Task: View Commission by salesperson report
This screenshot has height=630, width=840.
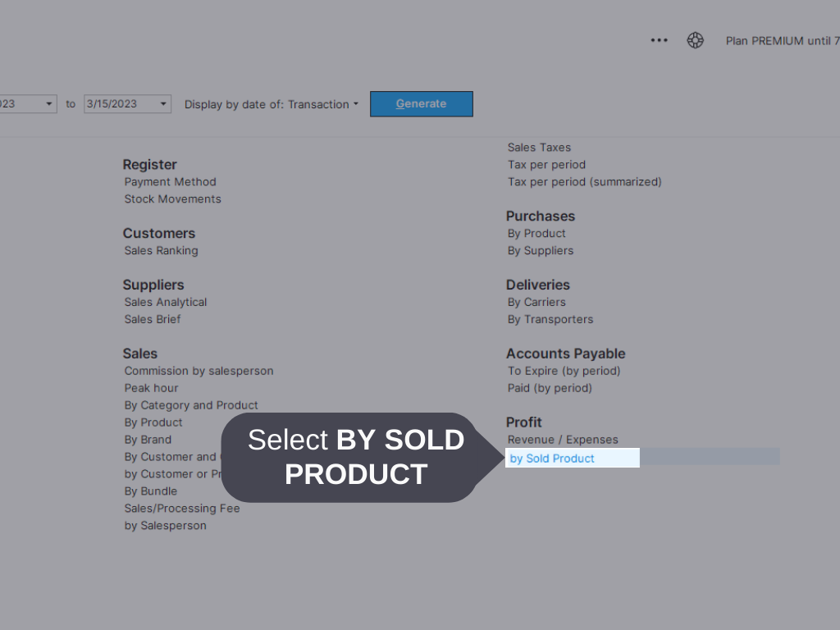Action: 199,371
